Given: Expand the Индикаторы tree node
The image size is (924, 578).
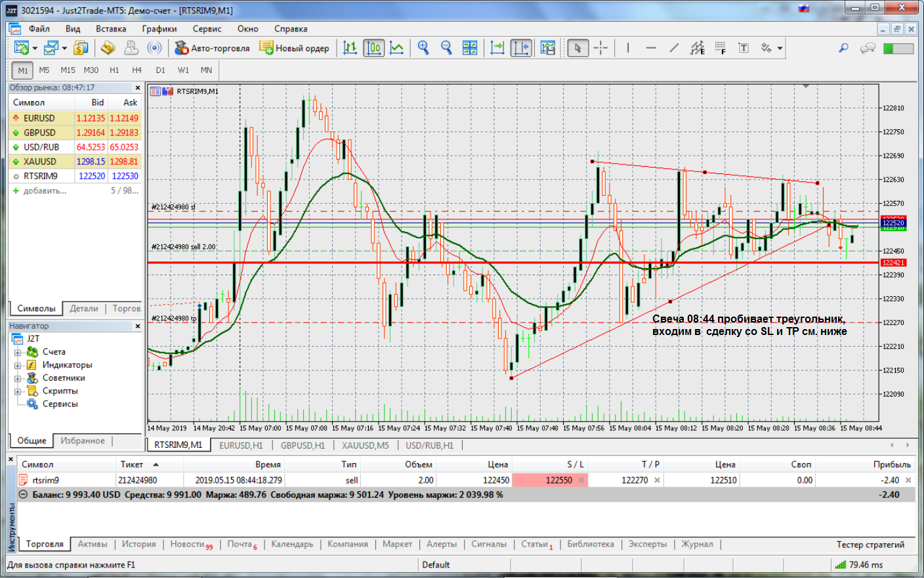Looking at the screenshot, I should click(x=18, y=365).
